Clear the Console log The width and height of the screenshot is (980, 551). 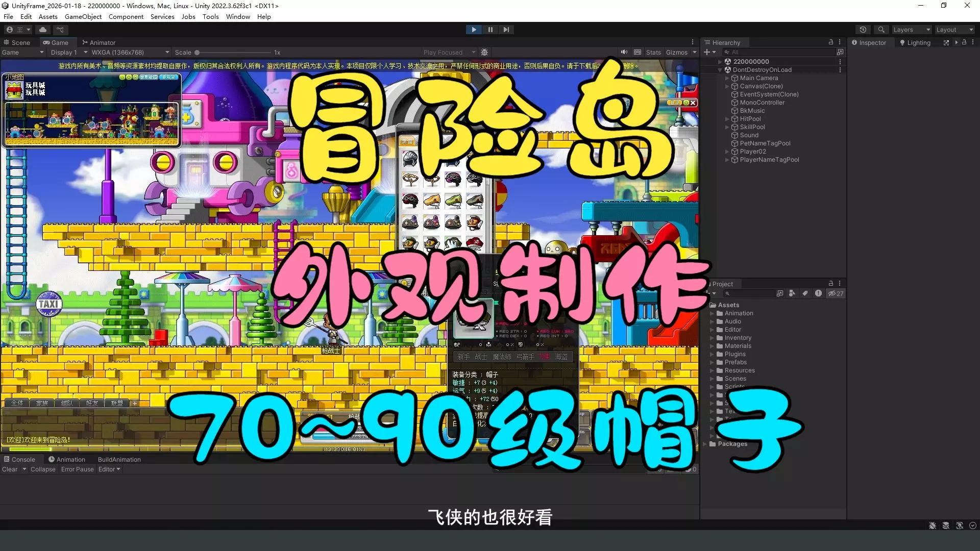pyautogui.click(x=10, y=469)
